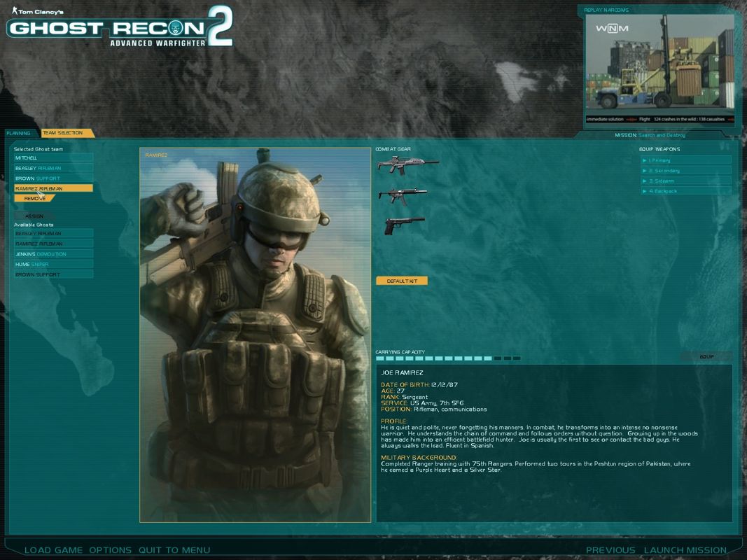Open the Team Selection tab
Viewport: 747px width, 560px height.
[x=63, y=133]
